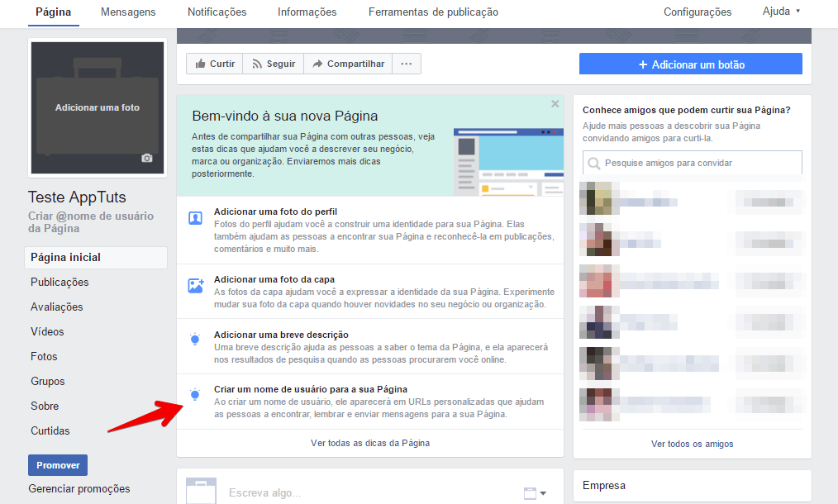Click Pesquise amigos para convidar field
This screenshot has height=504, width=838.
tap(692, 163)
